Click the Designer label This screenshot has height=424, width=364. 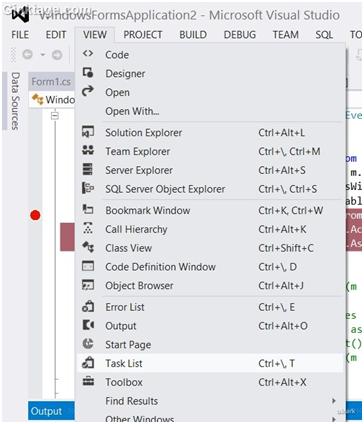[x=125, y=74]
